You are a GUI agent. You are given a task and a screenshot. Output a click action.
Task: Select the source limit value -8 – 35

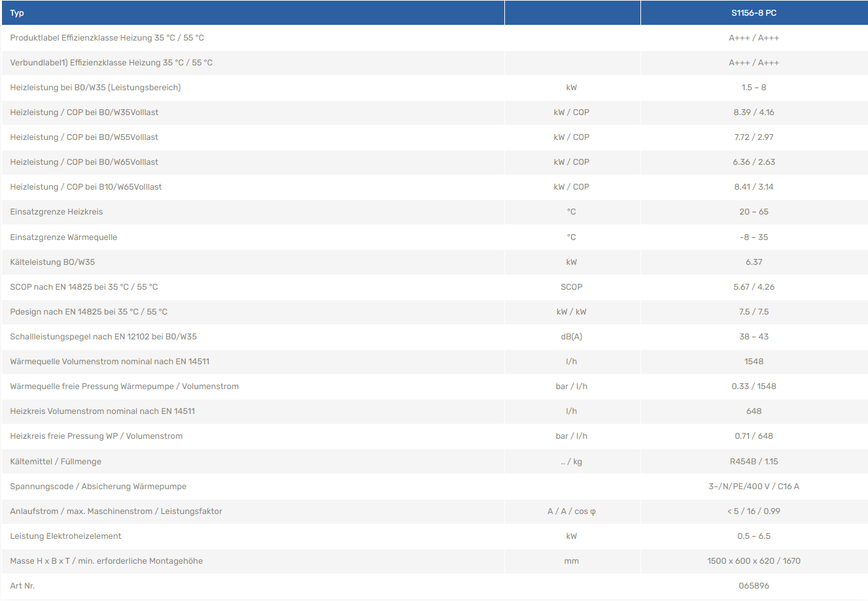click(754, 237)
